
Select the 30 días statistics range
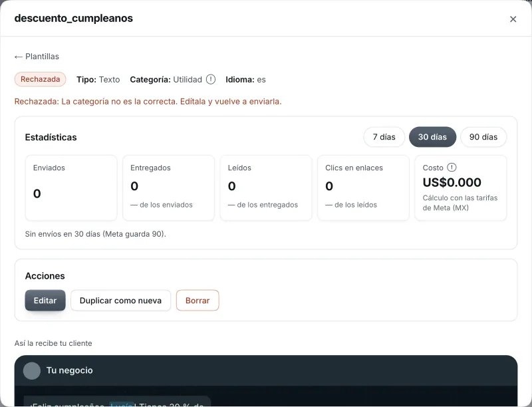pyautogui.click(x=432, y=137)
